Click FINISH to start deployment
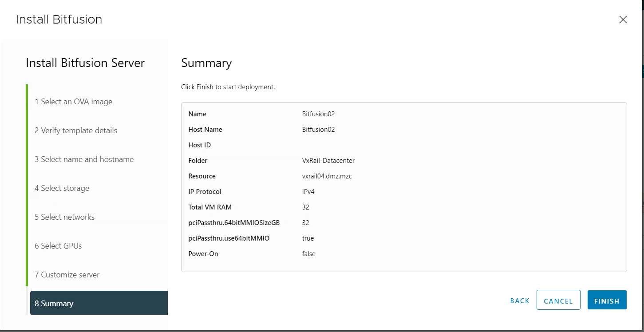The width and height of the screenshot is (644, 332). 607,300
